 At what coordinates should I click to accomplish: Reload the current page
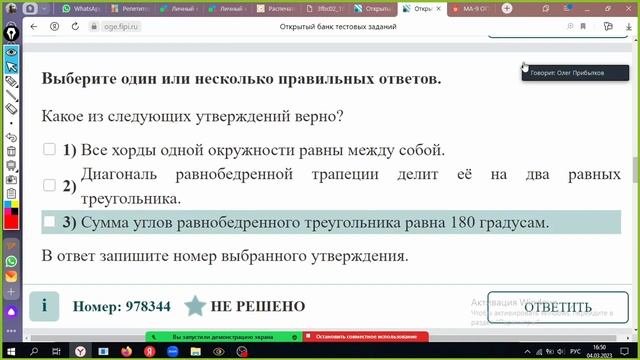[75, 27]
